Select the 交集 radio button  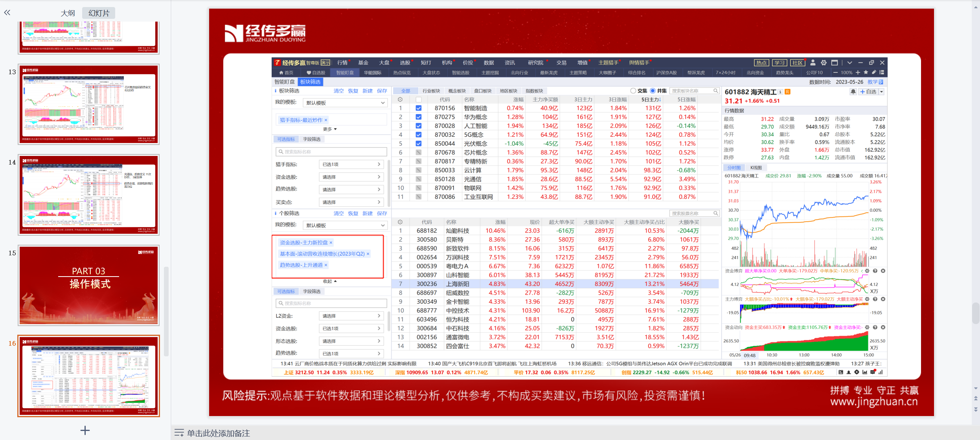click(633, 91)
